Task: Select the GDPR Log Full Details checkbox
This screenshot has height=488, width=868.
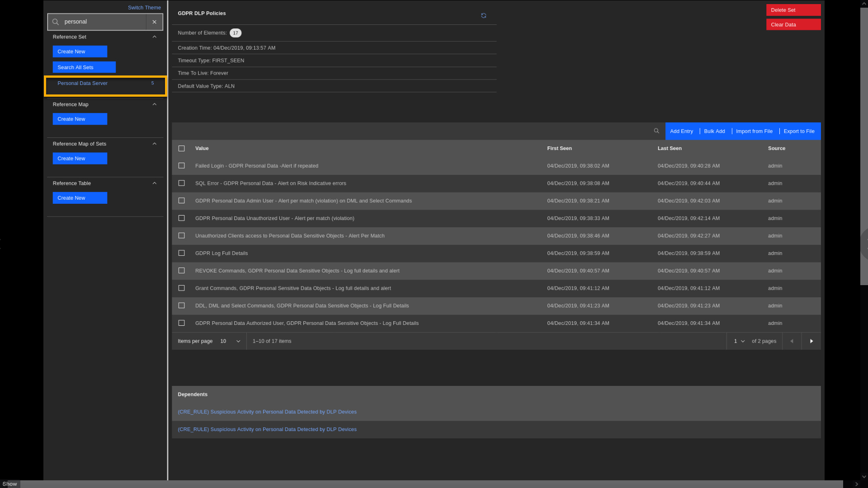Action: [181, 253]
